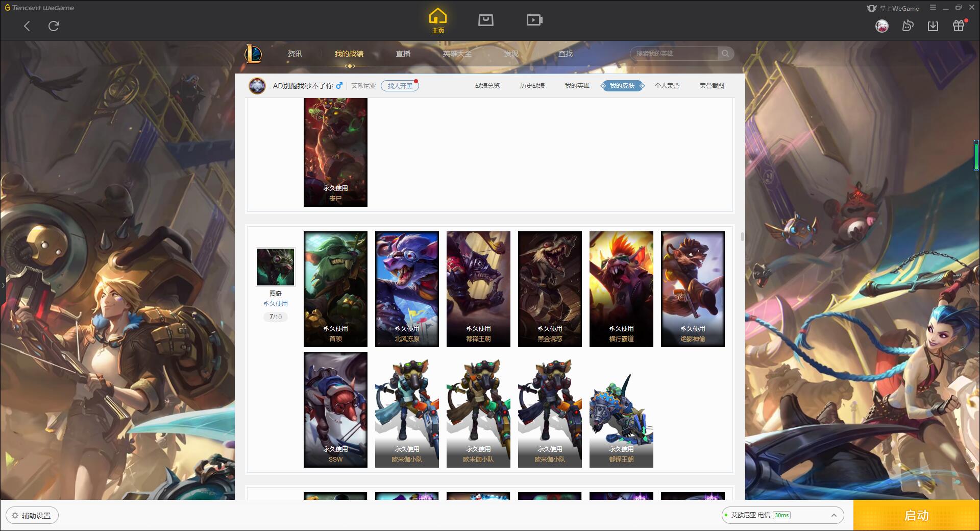Open the store shopping bag icon
Image resolution: width=980 pixels, height=531 pixels.
click(x=485, y=20)
